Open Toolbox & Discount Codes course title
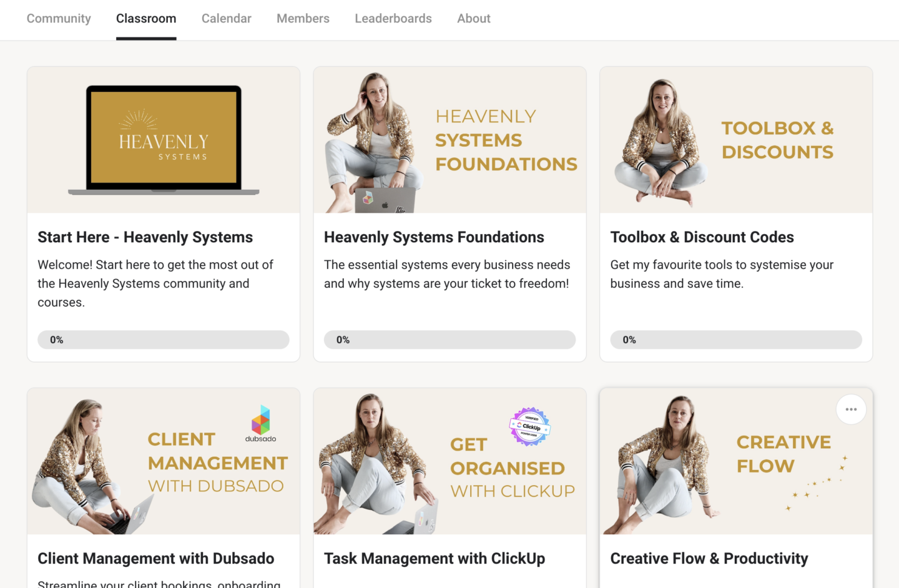 [x=702, y=237]
